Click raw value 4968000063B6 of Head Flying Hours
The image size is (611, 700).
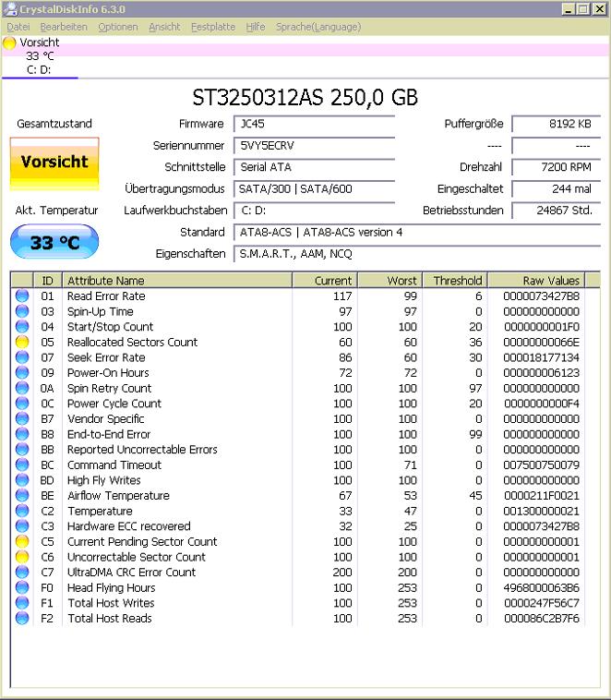pos(541,587)
